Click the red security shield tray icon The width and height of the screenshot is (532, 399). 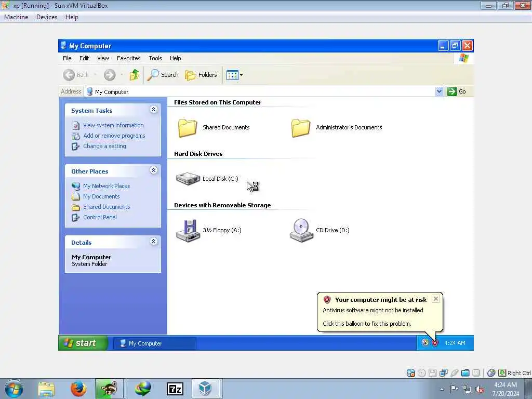pos(435,343)
